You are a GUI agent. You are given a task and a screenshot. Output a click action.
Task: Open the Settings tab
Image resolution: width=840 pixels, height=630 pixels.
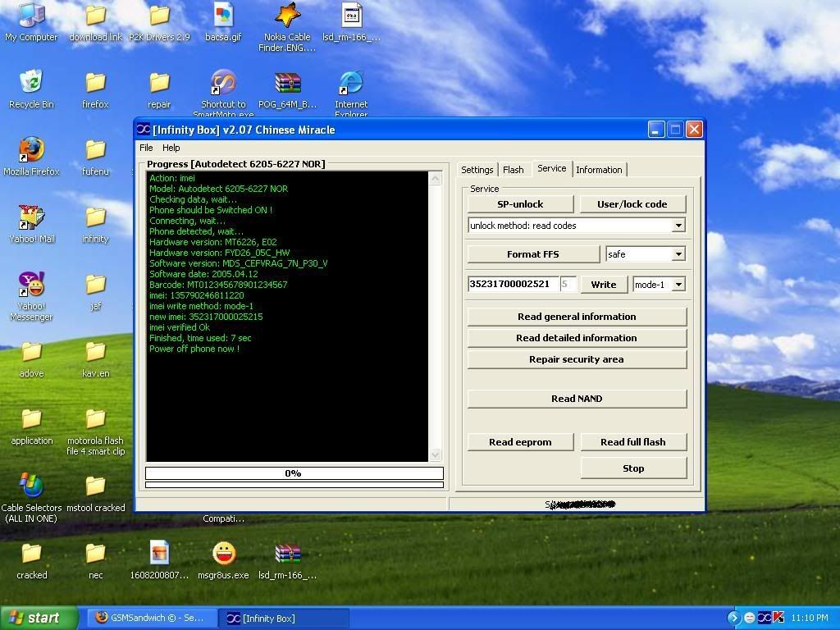477,170
